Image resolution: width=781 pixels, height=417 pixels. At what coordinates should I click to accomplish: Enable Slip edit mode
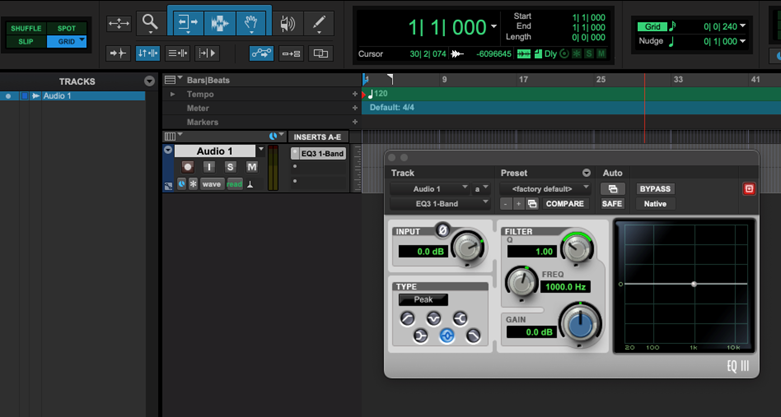26,42
